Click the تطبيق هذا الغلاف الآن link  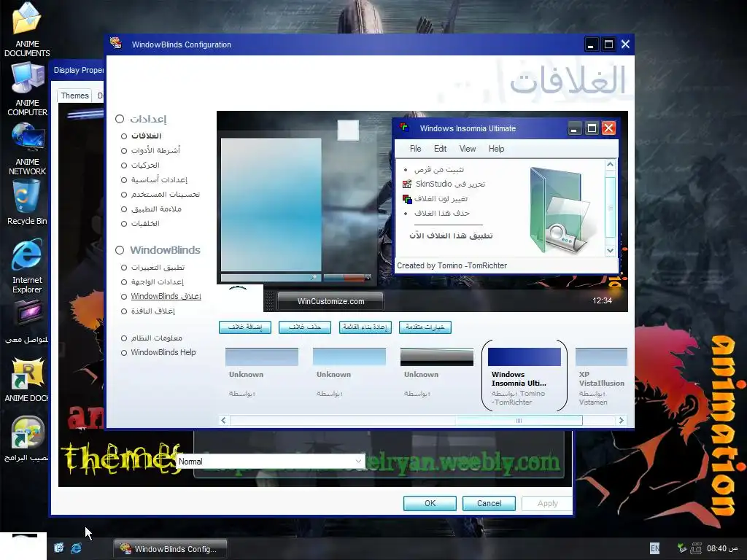(x=451, y=236)
